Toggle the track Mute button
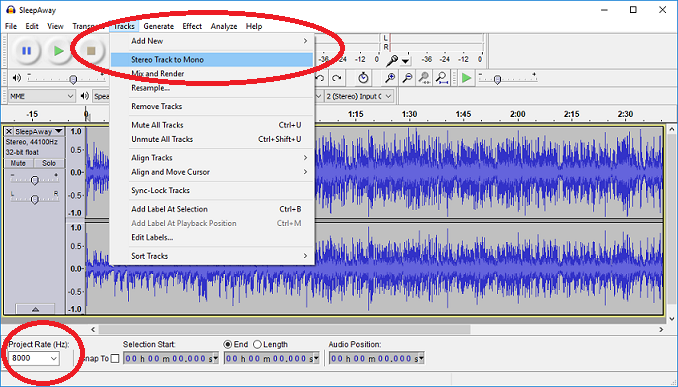The width and height of the screenshot is (678, 387). 18,163
